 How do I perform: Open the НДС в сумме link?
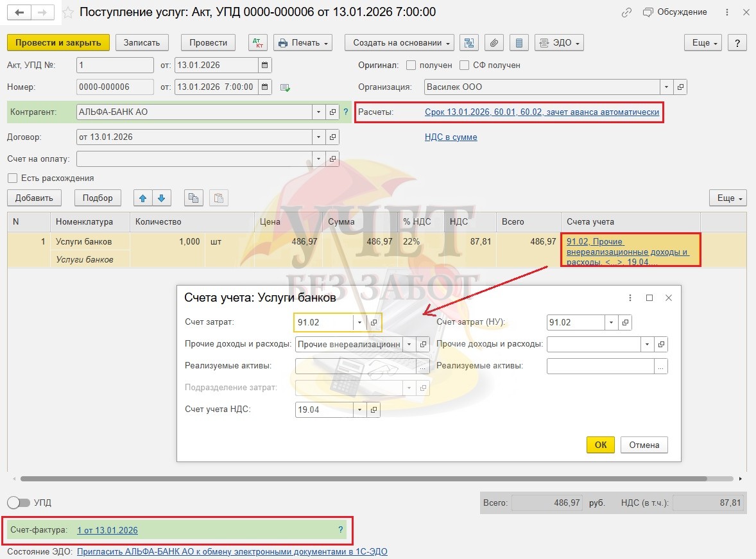point(451,137)
